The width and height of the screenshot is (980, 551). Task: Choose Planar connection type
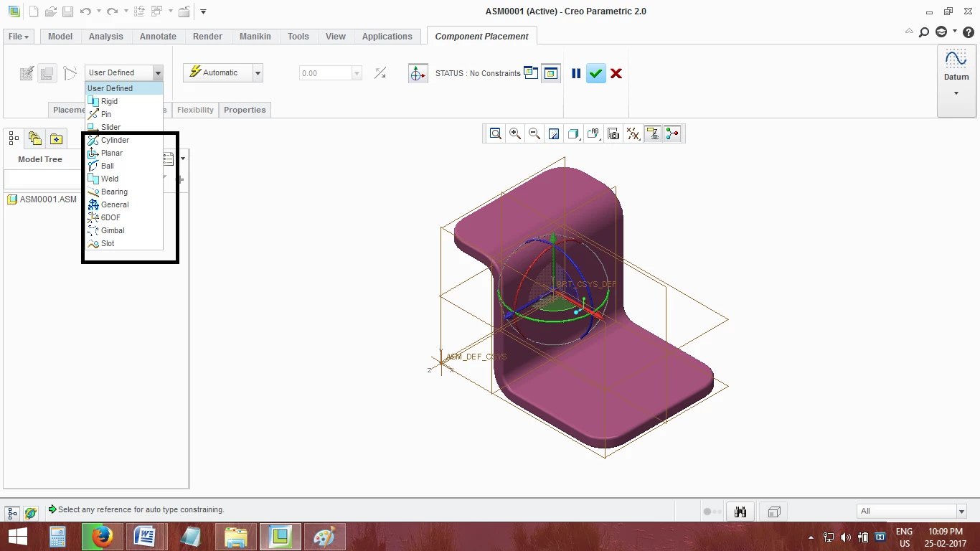click(124, 153)
